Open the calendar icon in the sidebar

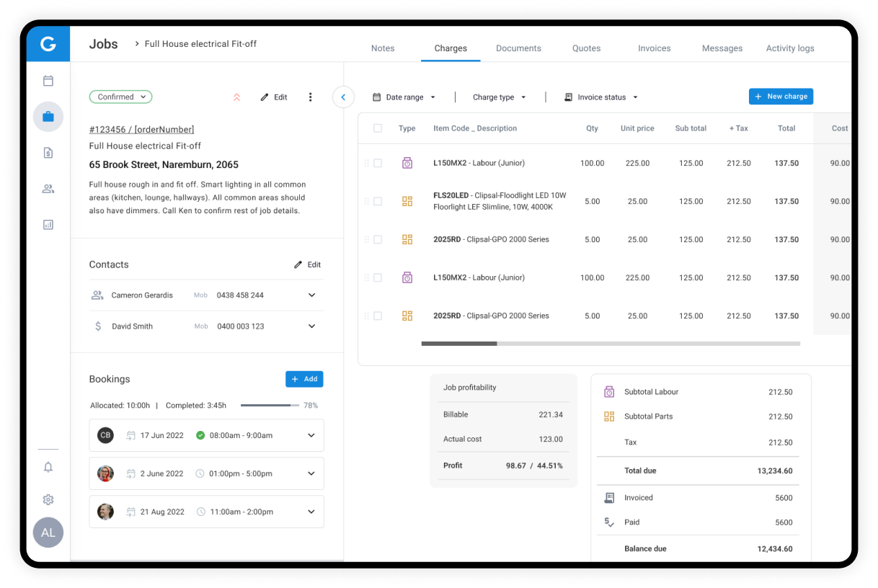pyautogui.click(x=48, y=81)
